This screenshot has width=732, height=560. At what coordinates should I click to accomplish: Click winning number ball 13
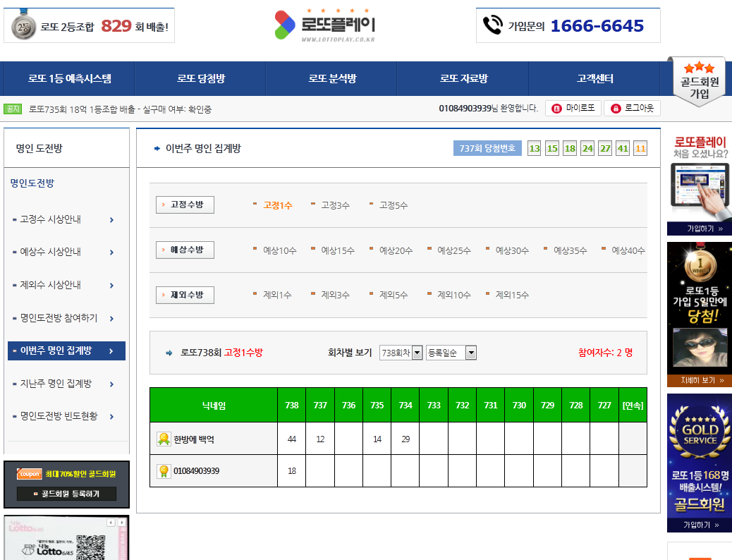[535, 148]
